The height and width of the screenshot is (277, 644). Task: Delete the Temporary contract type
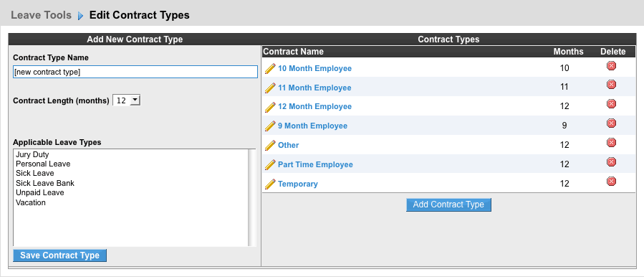(611, 181)
